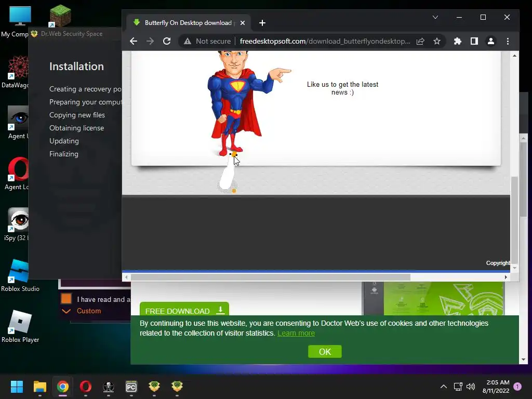Click the Like us to get latest news text

tap(342, 88)
